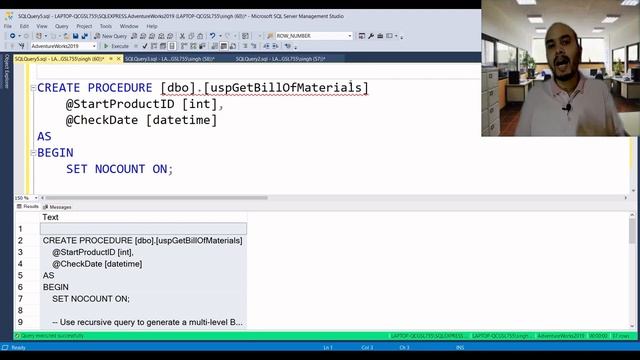Open the Query Options icon
Image resolution: width=640 pixels, height=360 pixels.
[x=163, y=46]
